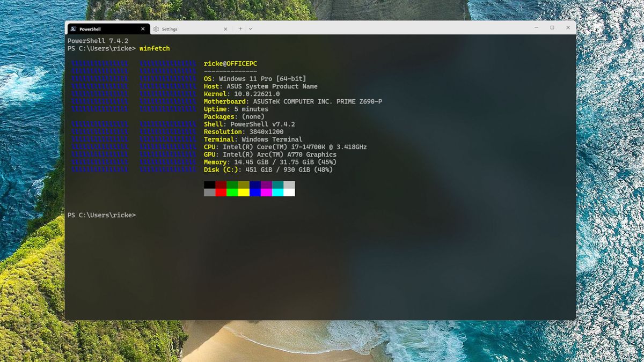Click the black color swatch
644x362 pixels.
pyautogui.click(x=209, y=184)
